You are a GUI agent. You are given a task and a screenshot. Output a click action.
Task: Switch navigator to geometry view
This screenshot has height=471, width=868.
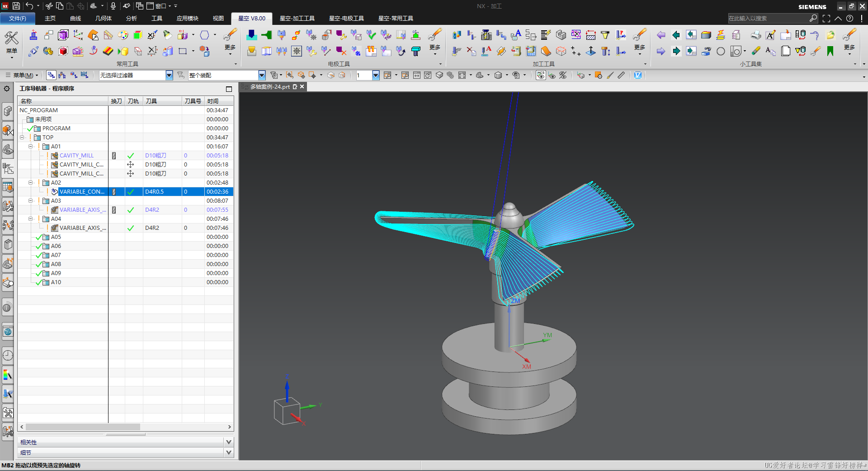(74, 75)
